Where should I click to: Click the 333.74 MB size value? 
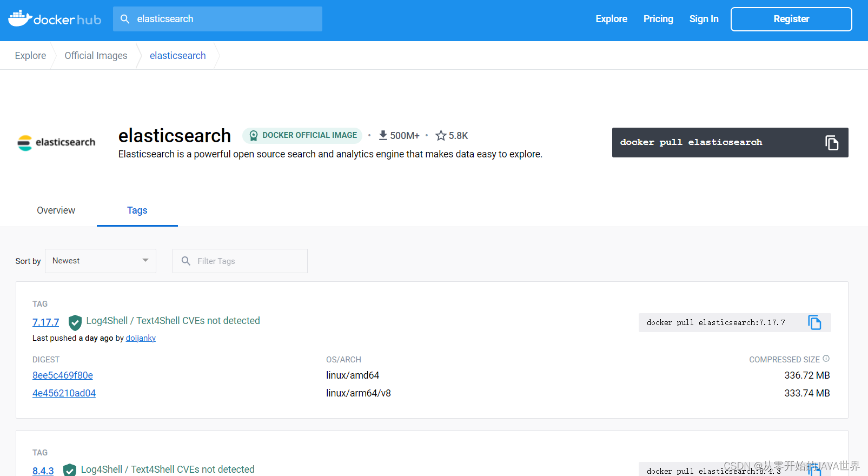807,393
